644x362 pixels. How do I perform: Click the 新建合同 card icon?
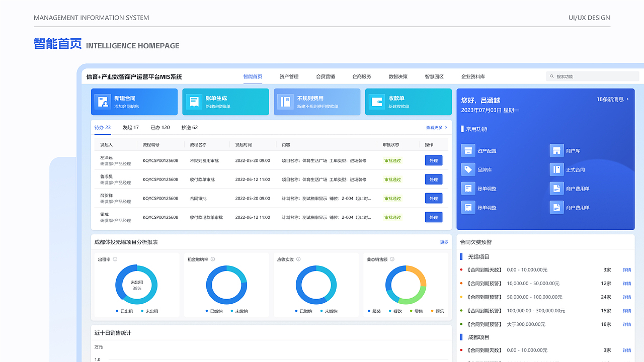(x=104, y=102)
